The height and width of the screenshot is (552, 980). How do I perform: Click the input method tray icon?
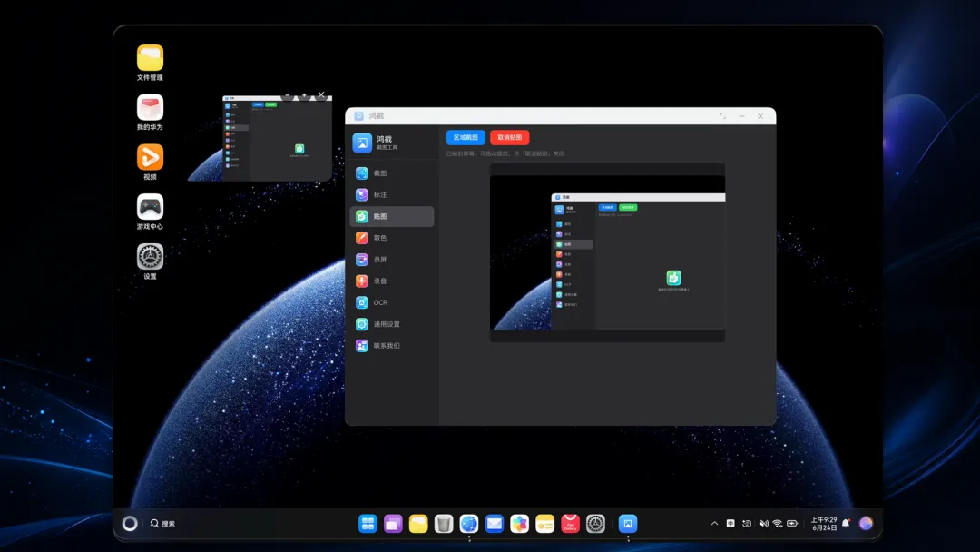730,524
